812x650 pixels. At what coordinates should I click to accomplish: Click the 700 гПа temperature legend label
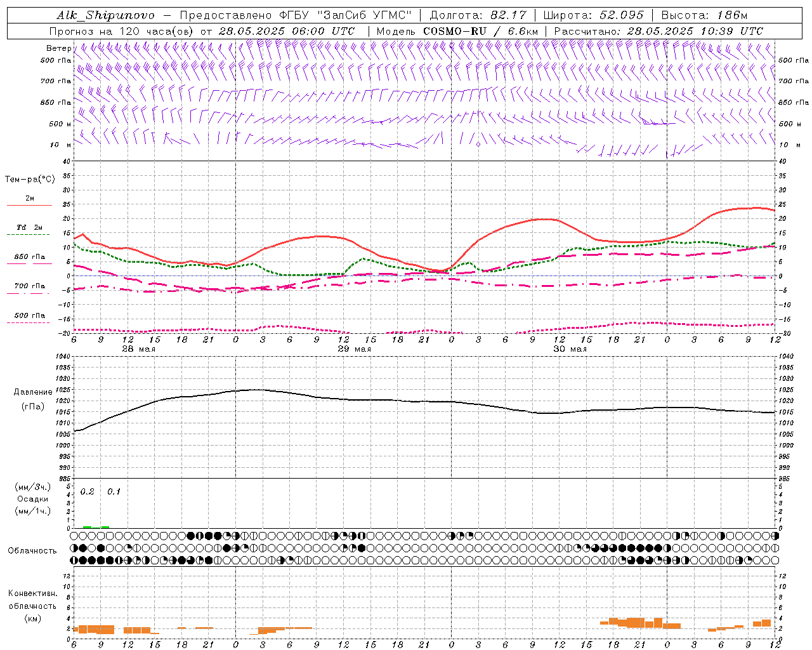[30, 286]
